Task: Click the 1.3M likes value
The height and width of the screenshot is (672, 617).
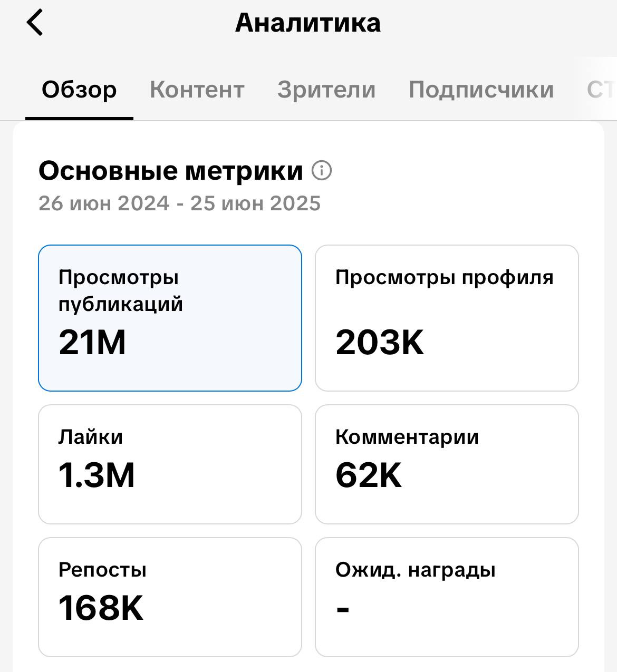Action: (x=97, y=475)
